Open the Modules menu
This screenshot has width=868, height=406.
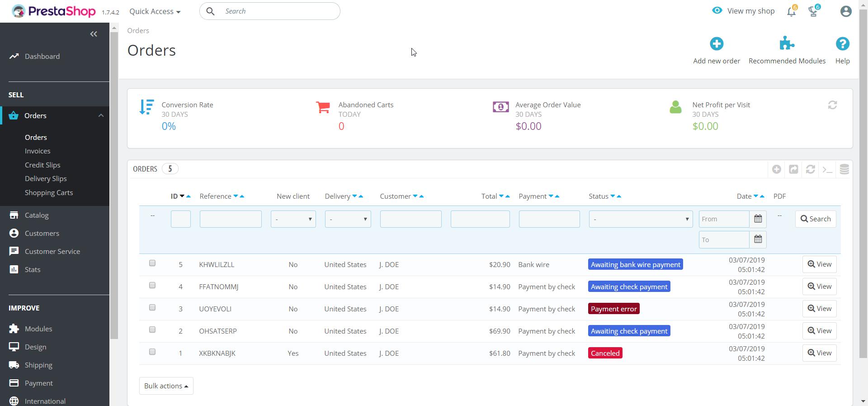tap(38, 329)
